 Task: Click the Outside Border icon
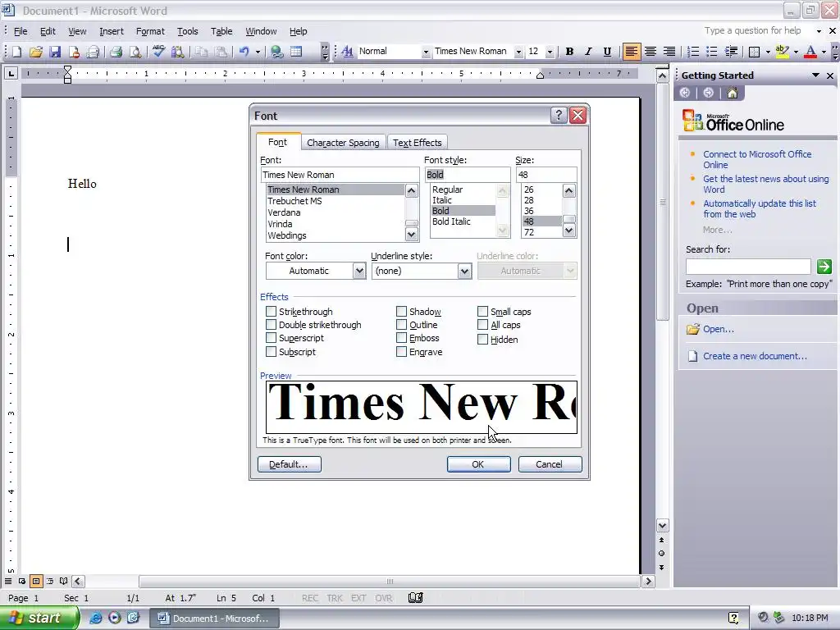coord(755,52)
